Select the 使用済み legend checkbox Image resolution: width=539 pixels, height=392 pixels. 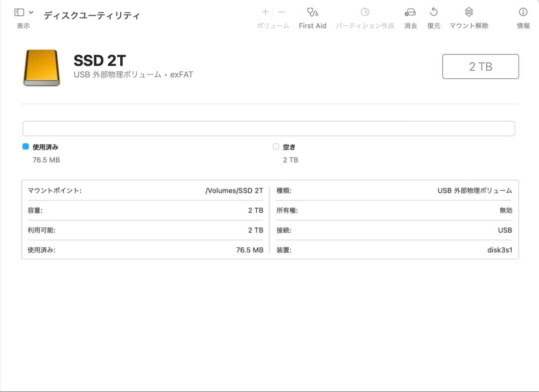pyautogui.click(x=26, y=147)
